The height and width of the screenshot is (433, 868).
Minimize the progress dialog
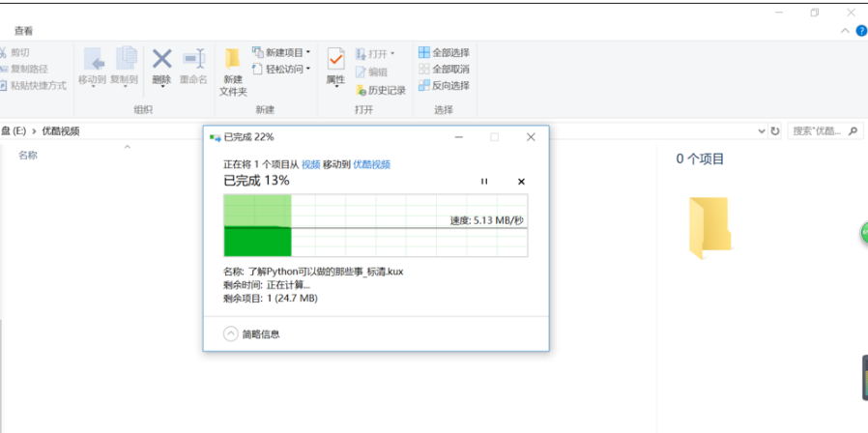pos(459,137)
